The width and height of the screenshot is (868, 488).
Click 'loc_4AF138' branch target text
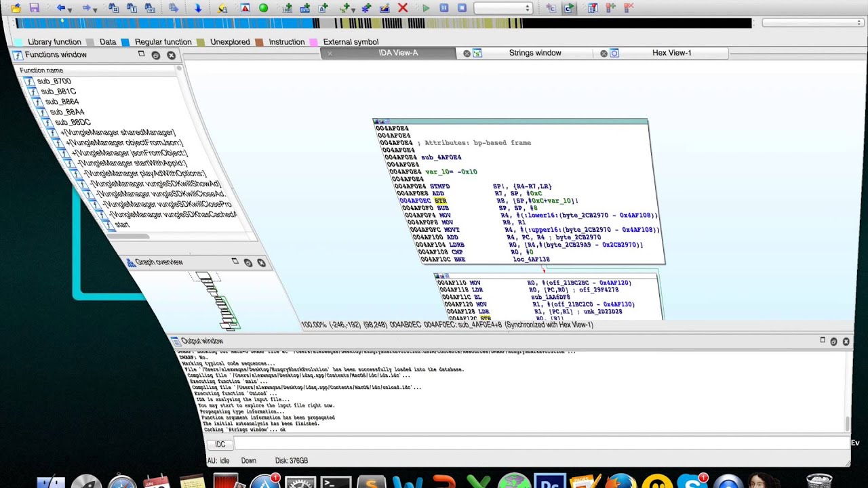click(531, 259)
